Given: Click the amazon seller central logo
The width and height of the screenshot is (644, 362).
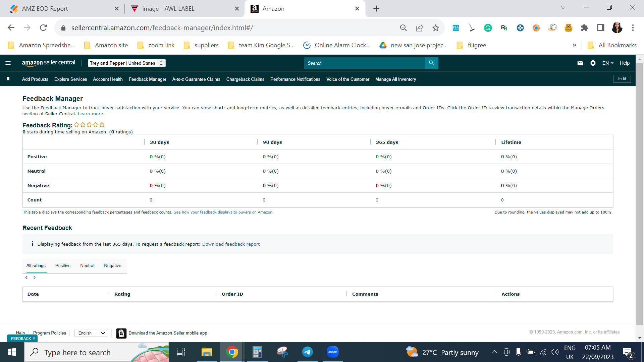Looking at the screenshot, I should point(49,63).
